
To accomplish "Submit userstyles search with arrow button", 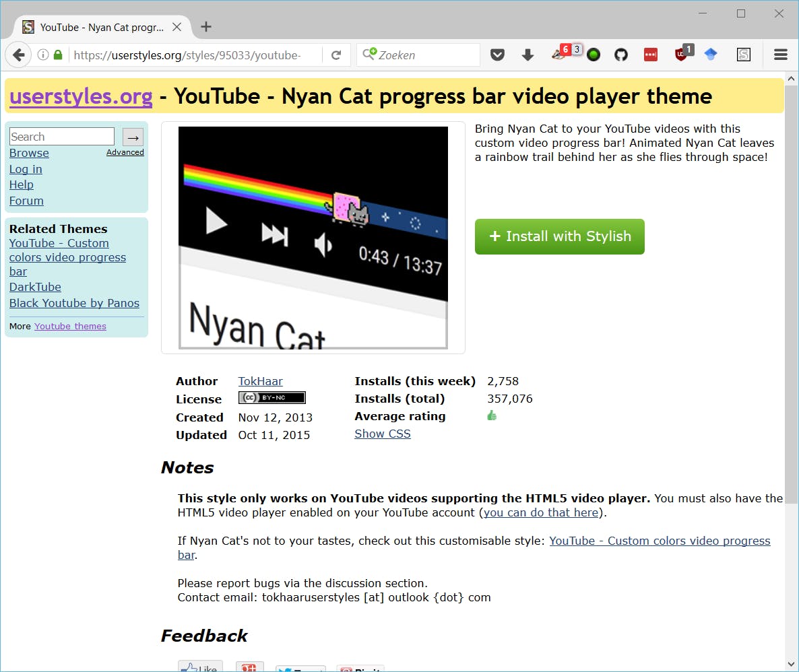I will pyautogui.click(x=133, y=137).
